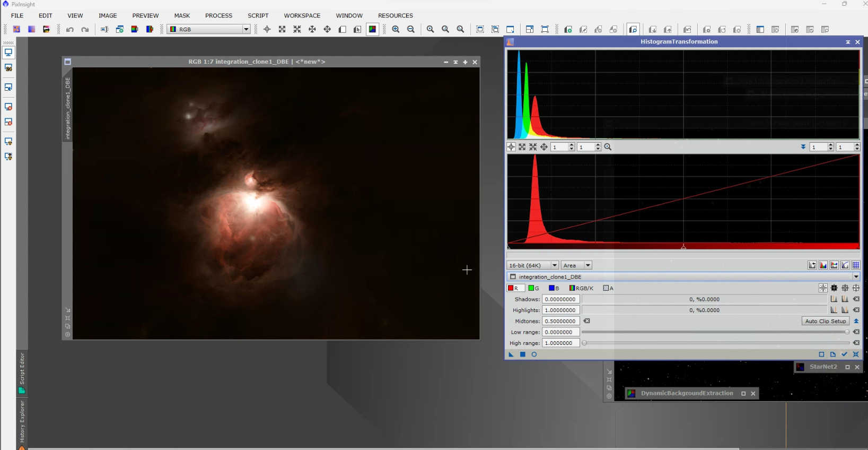
Task: Open the Area plot style dropdown
Action: click(576, 265)
